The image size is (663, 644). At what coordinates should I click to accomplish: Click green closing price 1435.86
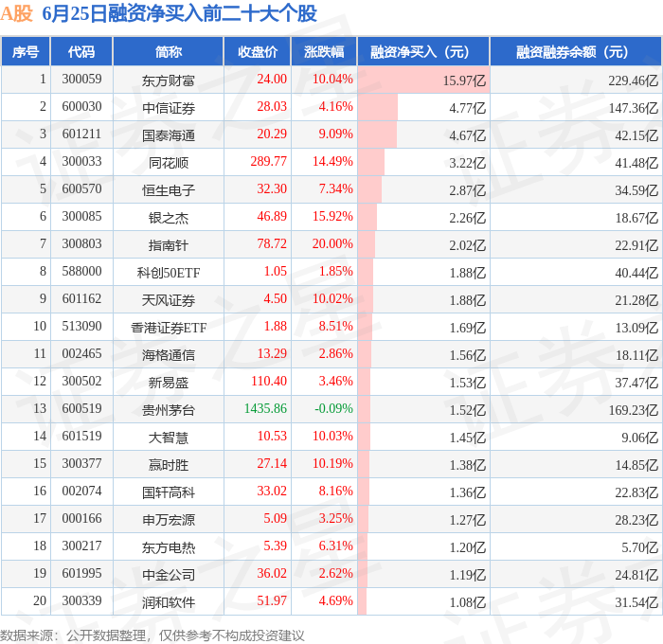265,409
